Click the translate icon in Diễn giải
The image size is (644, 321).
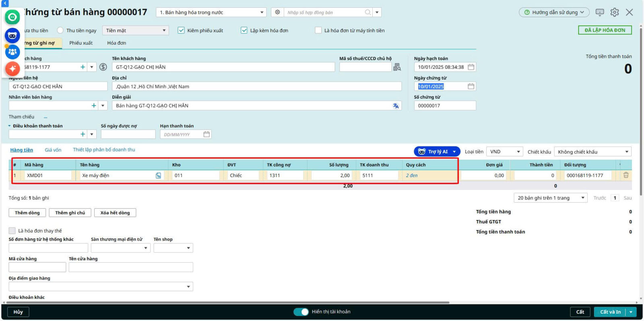point(396,106)
